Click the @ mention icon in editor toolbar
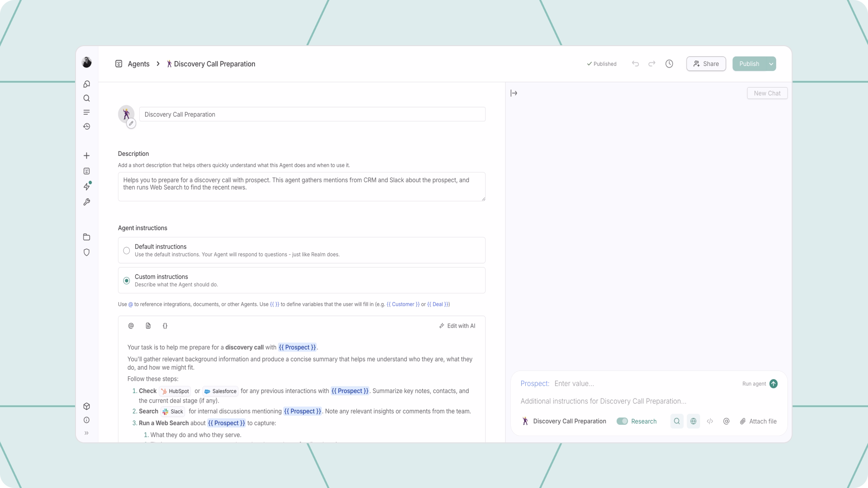Viewport: 868px width, 488px height. pos(131,326)
